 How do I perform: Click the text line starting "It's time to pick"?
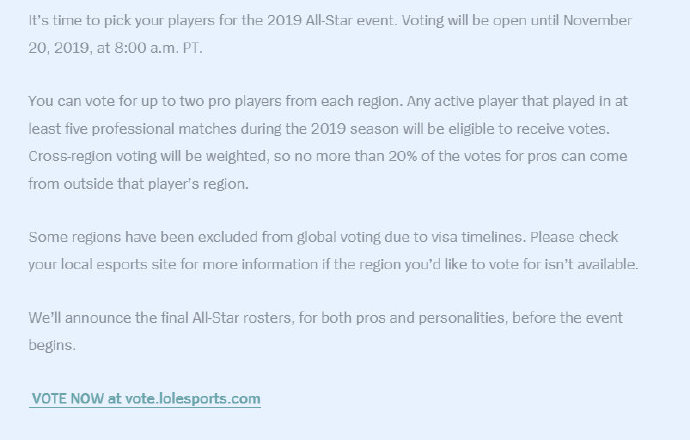(330, 21)
